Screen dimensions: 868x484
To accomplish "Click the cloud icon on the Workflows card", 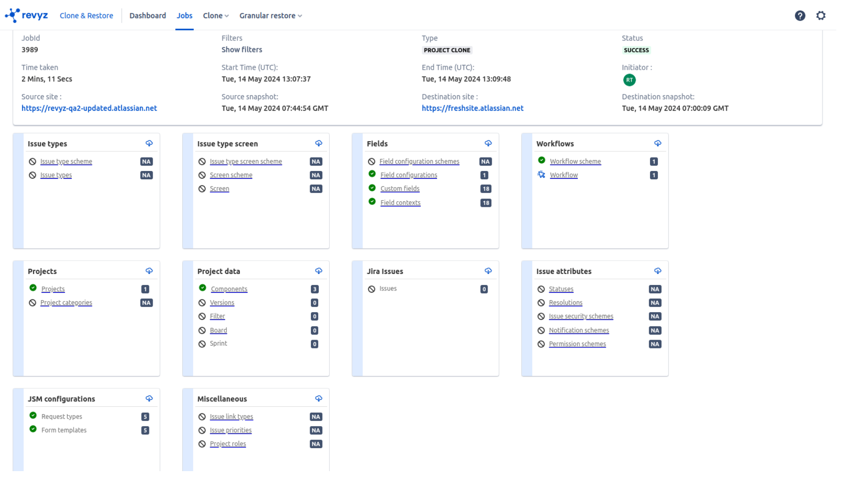I will click(x=657, y=143).
